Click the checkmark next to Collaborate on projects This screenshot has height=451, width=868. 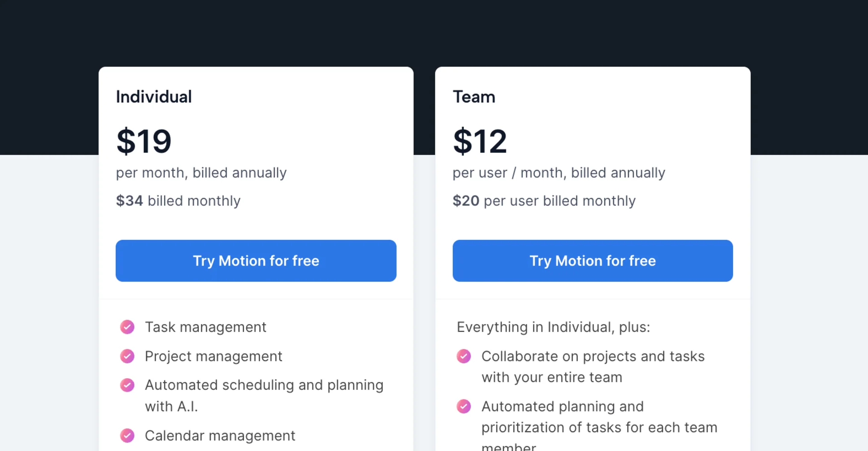click(x=463, y=356)
